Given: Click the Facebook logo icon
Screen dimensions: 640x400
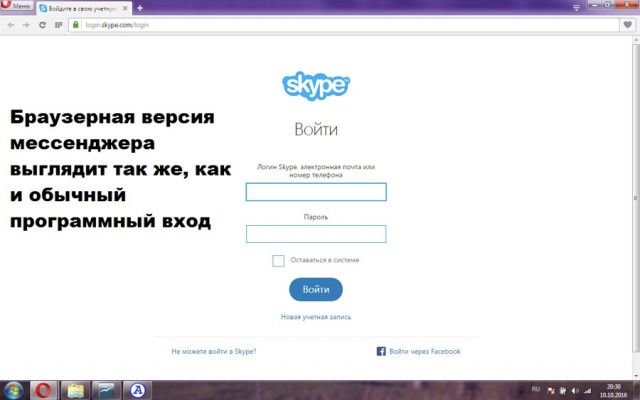Looking at the screenshot, I should 381,351.
